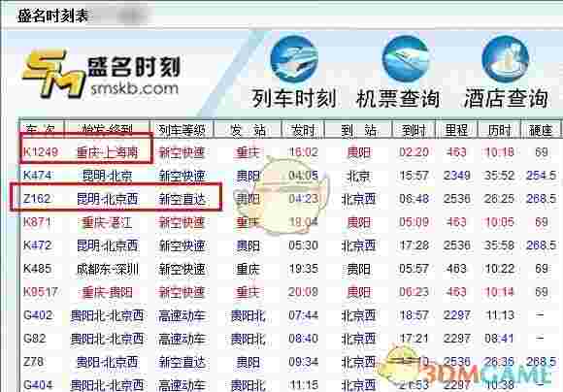Click route 成都东-深圳 in the K485 row
The width and height of the screenshot is (563, 392).
(107, 269)
